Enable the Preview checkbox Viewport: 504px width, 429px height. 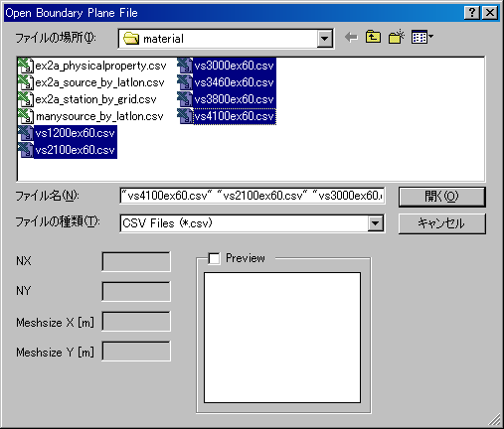click(214, 258)
